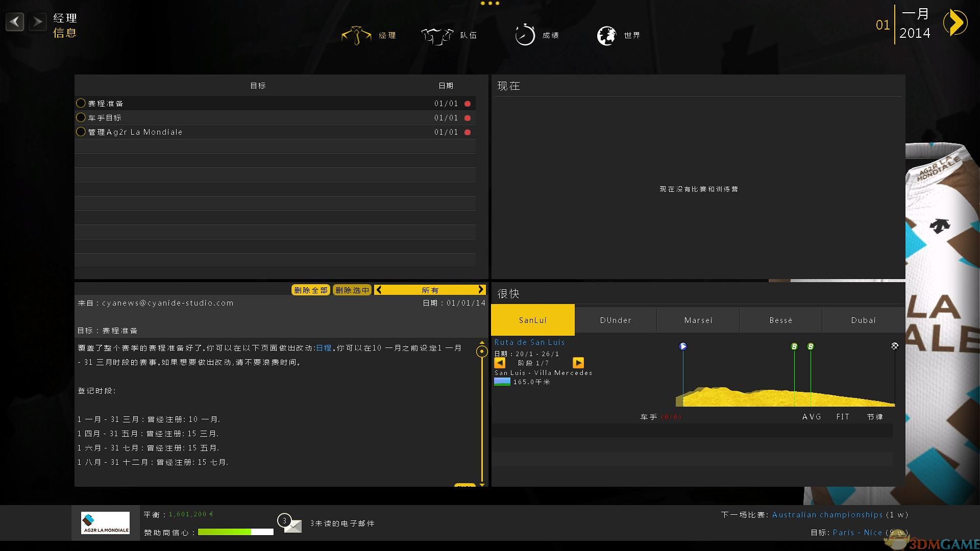The width and height of the screenshot is (980, 551).
Task: Select the 车手目标 objective circle
Action: click(x=81, y=117)
